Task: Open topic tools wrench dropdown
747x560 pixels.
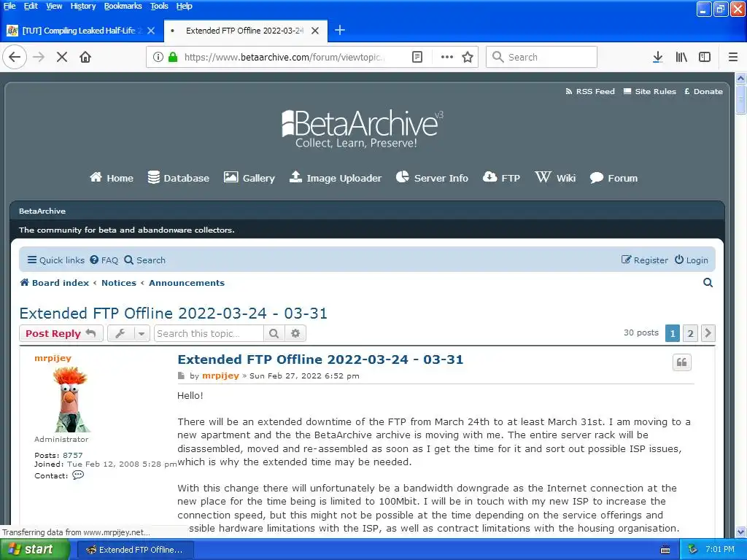Action: tap(128, 333)
